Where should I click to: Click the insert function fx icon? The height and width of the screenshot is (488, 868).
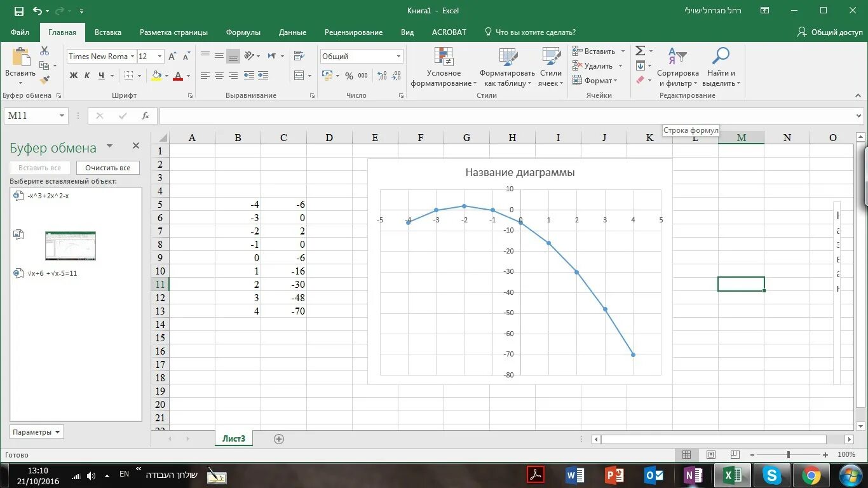point(146,116)
